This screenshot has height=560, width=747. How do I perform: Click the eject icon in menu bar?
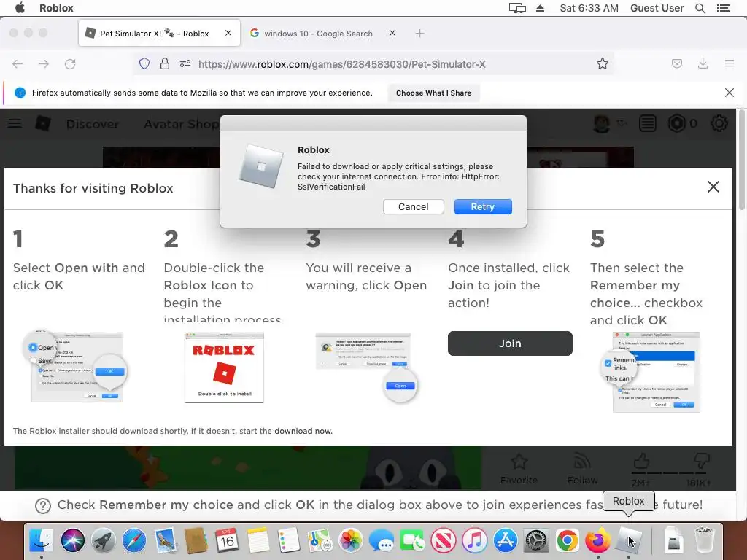pyautogui.click(x=541, y=8)
